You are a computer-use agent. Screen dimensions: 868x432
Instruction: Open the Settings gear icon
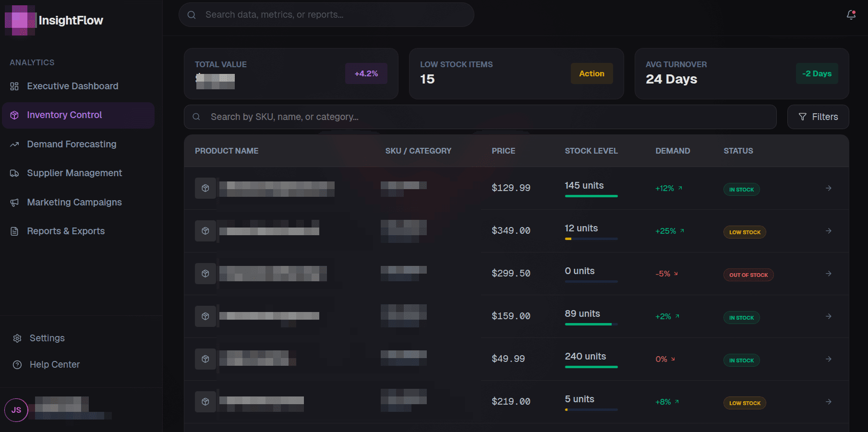pyautogui.click(x=17, y=338)
